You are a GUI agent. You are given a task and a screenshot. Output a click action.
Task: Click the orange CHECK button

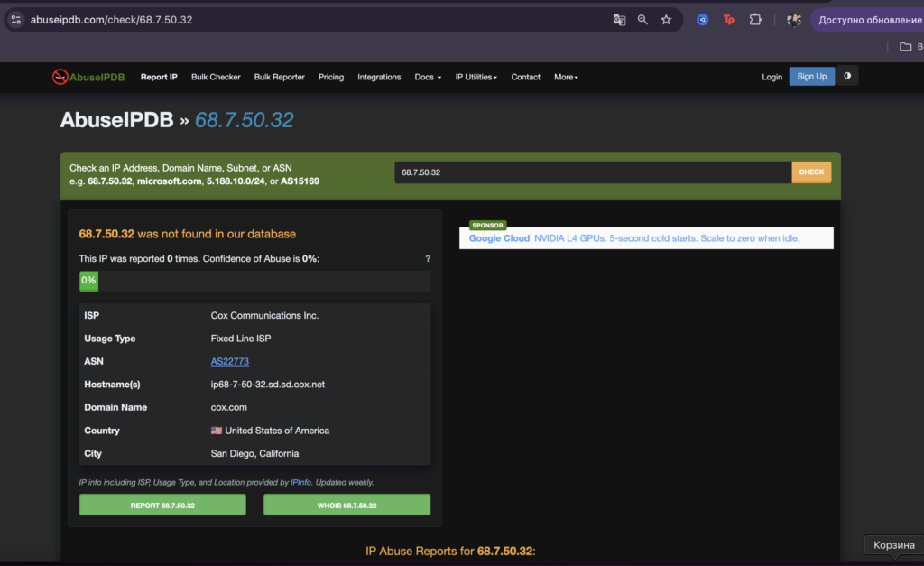pyautogui.click(x=811, y=172)
